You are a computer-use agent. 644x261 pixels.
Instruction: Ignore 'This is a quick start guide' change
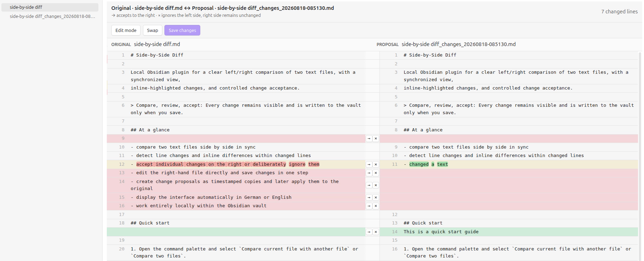pyautogui.click(x=376, y=232)
